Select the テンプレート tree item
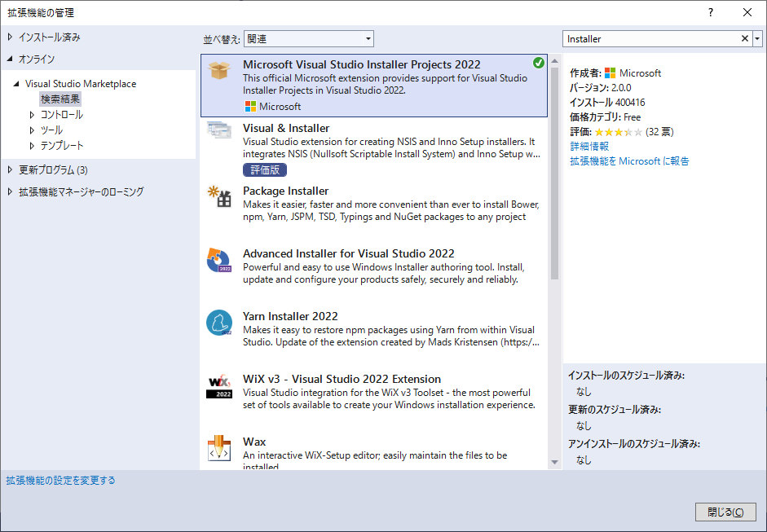 pyautogui.click(x=62, y=146)
